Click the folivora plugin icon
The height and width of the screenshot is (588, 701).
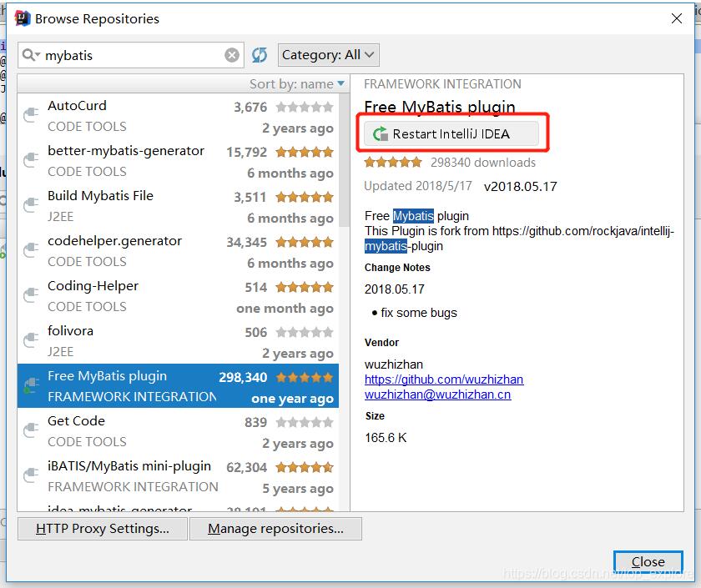pyautogui.click(x=31, y=341)
